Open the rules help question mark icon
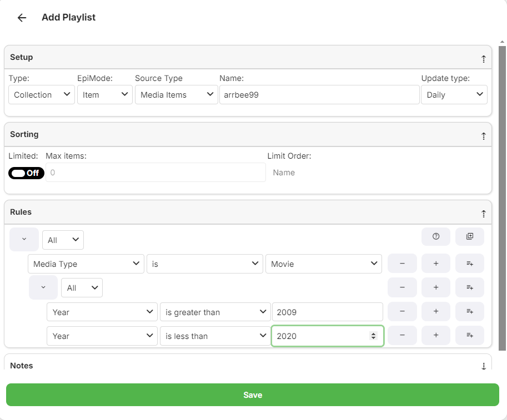The width and height of the screenshot is (507, 420). (x=436, y=236)
